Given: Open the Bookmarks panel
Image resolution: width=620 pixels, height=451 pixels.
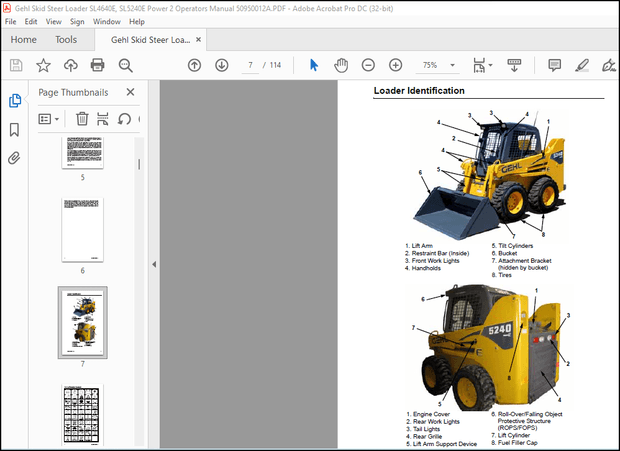Looking at the screenshot, I should [x=14, y=130].
